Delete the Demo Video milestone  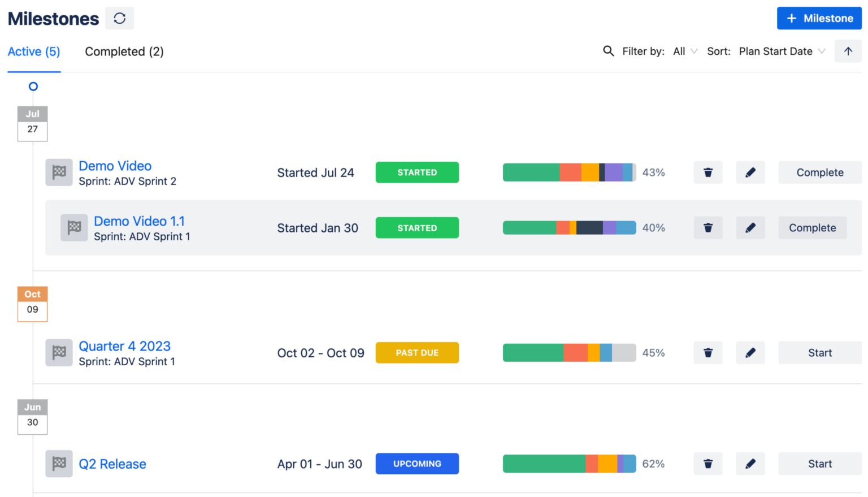pos(708,172)
